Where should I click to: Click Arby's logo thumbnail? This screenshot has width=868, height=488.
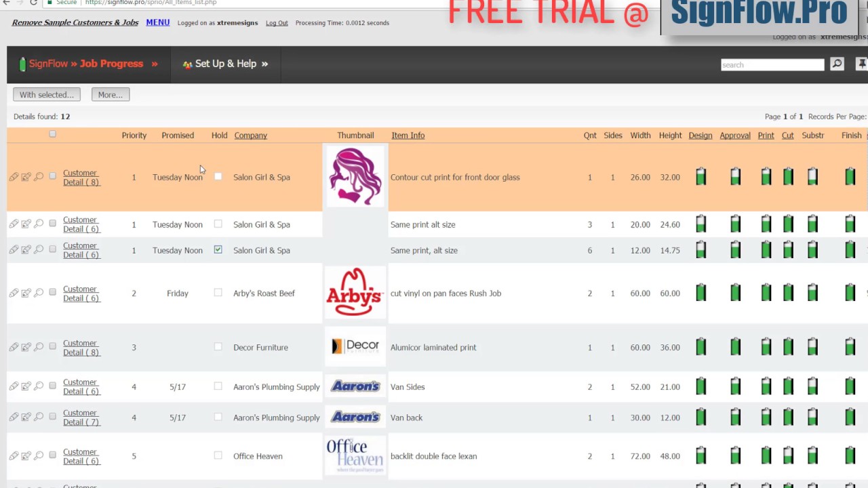[355, 293]
